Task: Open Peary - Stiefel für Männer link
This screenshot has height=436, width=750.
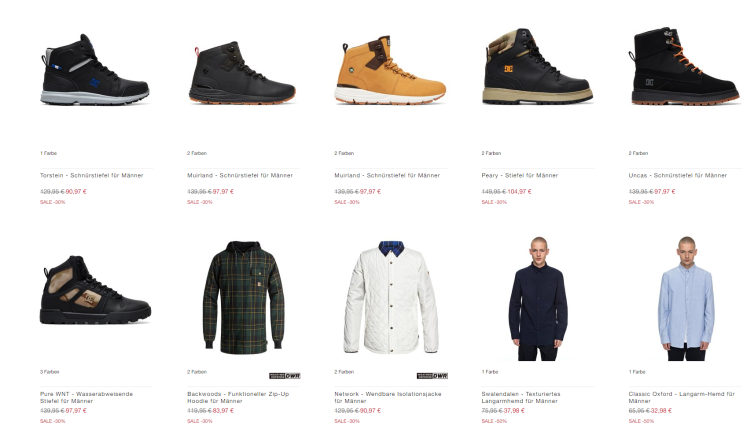Action: tap(519, 175)
